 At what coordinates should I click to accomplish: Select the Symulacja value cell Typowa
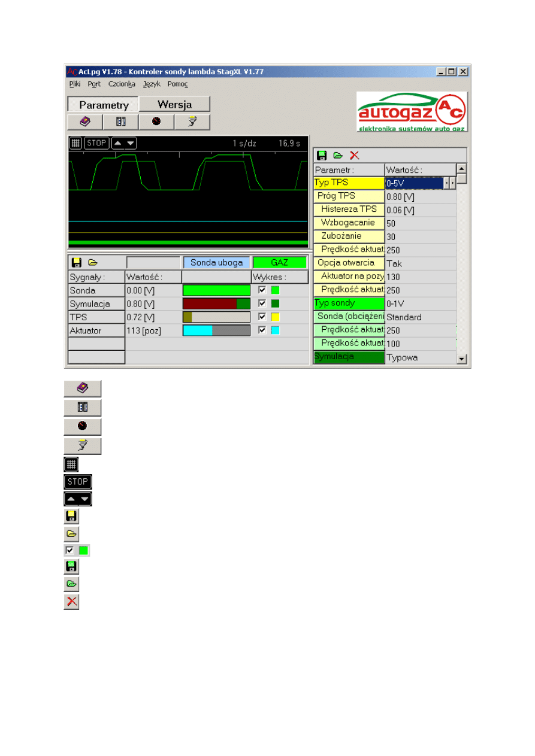(419, 357)
